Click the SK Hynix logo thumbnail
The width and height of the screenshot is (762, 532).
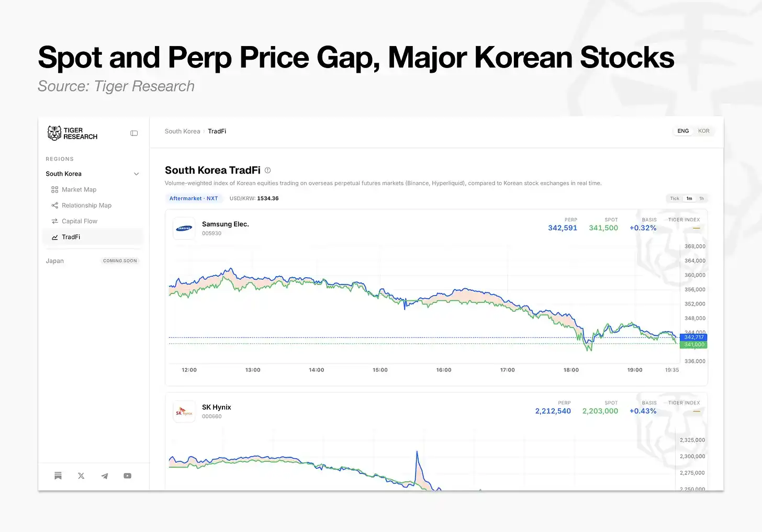coord(184,412)
